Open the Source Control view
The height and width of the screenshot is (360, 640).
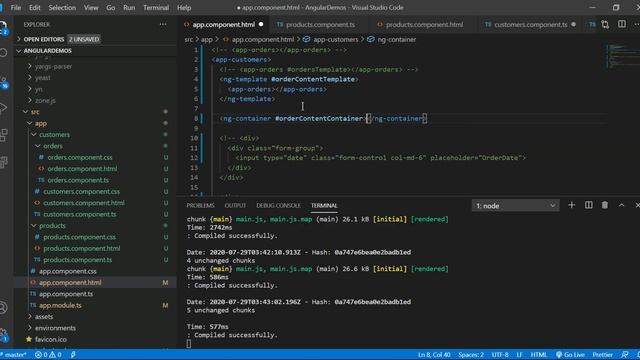tap(3, 81)
